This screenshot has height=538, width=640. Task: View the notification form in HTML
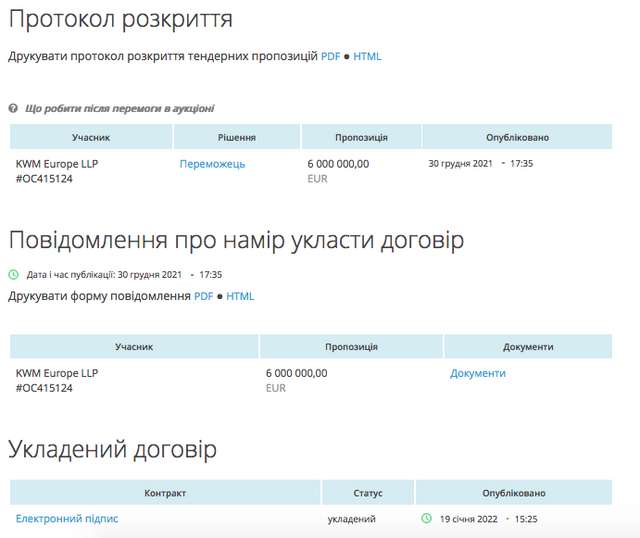240,296
